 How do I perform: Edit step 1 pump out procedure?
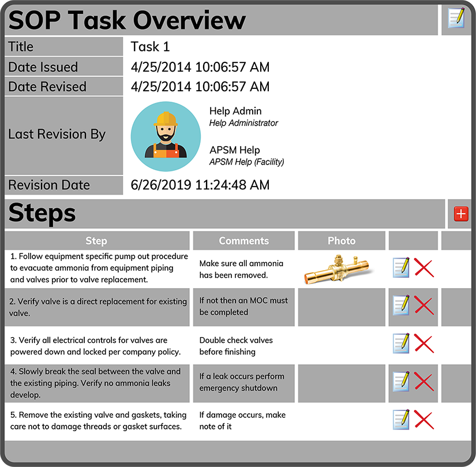[401, 267]
